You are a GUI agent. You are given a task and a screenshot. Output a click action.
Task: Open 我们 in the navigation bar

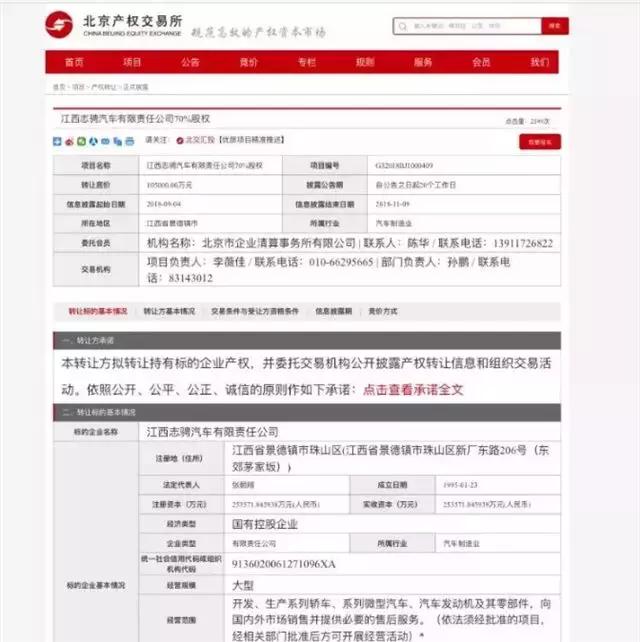point(540,62)
